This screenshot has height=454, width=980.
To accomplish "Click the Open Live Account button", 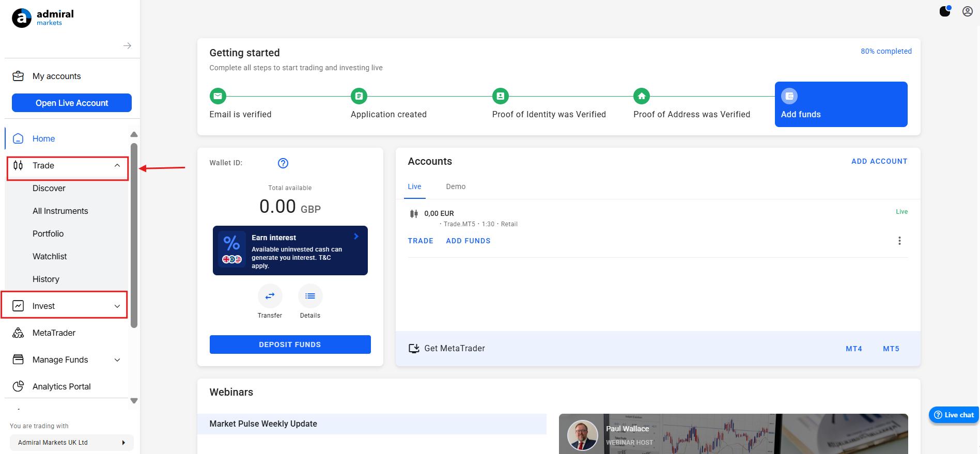I will [x=72, y=103].
